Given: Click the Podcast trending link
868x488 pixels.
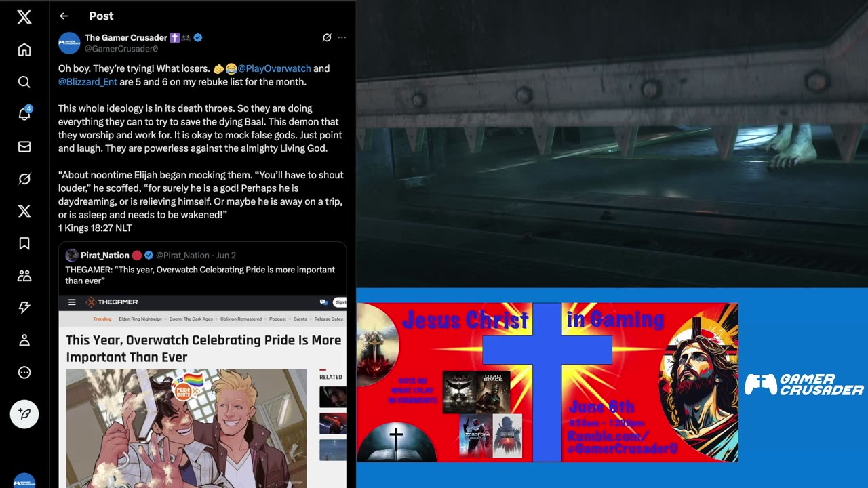Looking at the screenshot, I should click(x=277, y=319).
